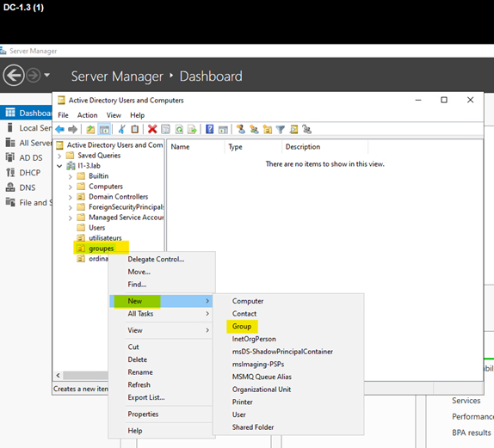
Task: Choose Move... in context menu
Action: click(x=161, y=272)
